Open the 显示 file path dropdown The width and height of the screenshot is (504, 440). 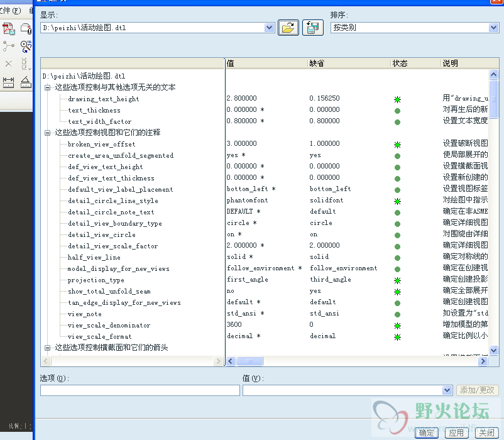(269, 28)
